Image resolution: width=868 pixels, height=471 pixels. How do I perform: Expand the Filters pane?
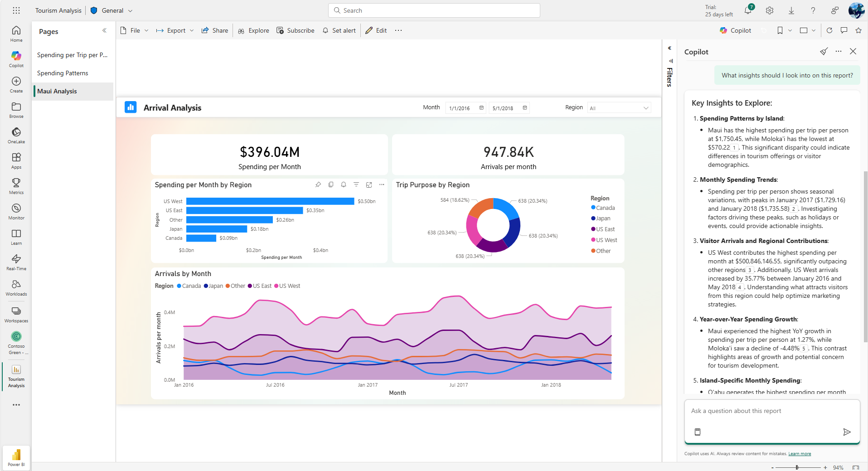(x=669, y=48)
